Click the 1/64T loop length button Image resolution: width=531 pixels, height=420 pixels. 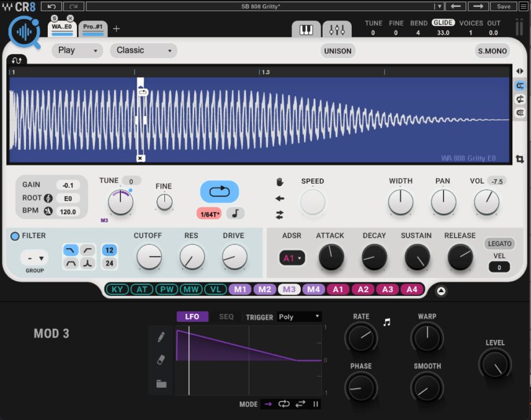(x=210, y=214)
